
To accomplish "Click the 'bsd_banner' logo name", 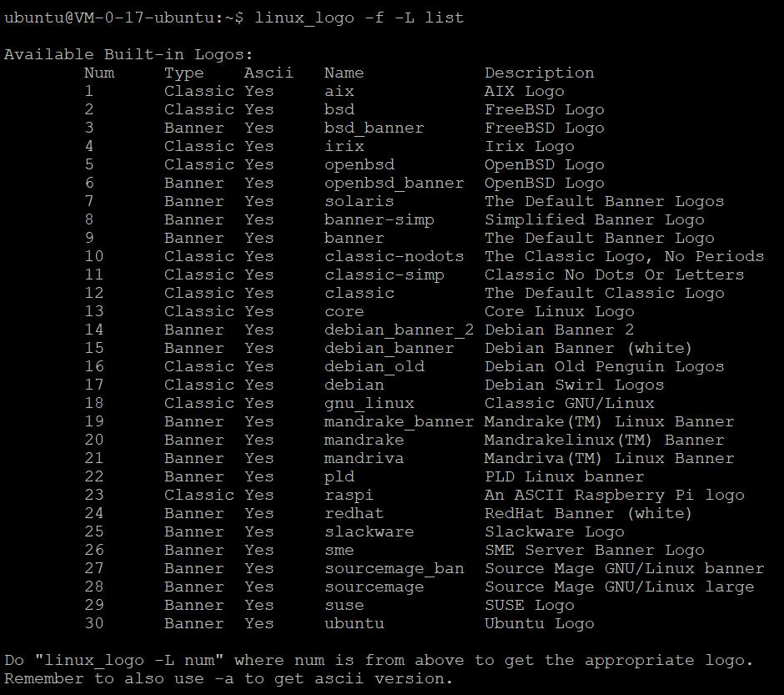I will pos(374,128).
